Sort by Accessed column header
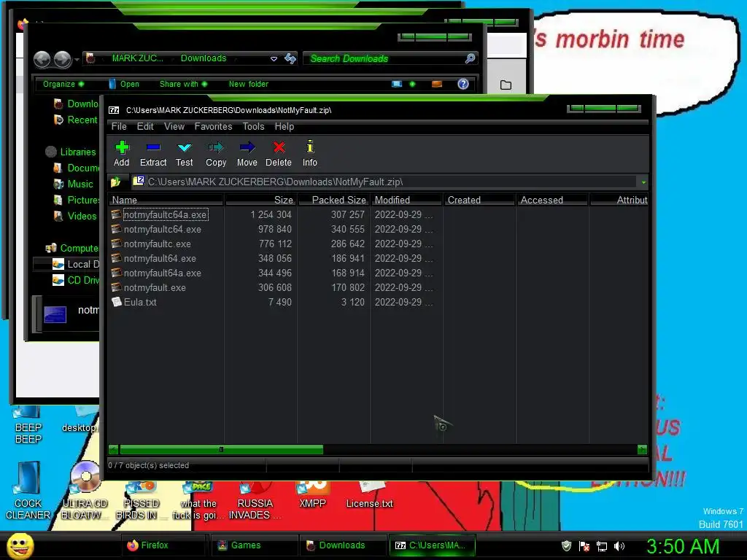This screenshot has width=747, height=560. click(x=552, y=200)
